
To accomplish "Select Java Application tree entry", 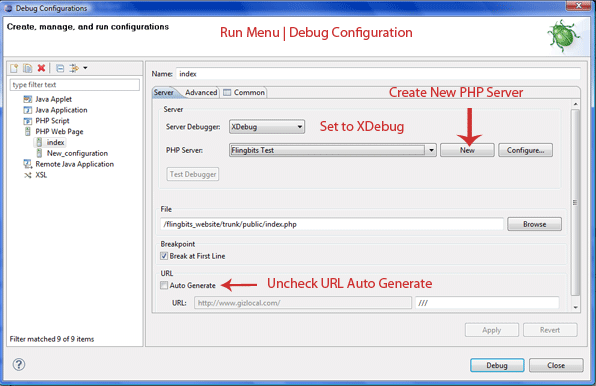I will pos(61,110).
